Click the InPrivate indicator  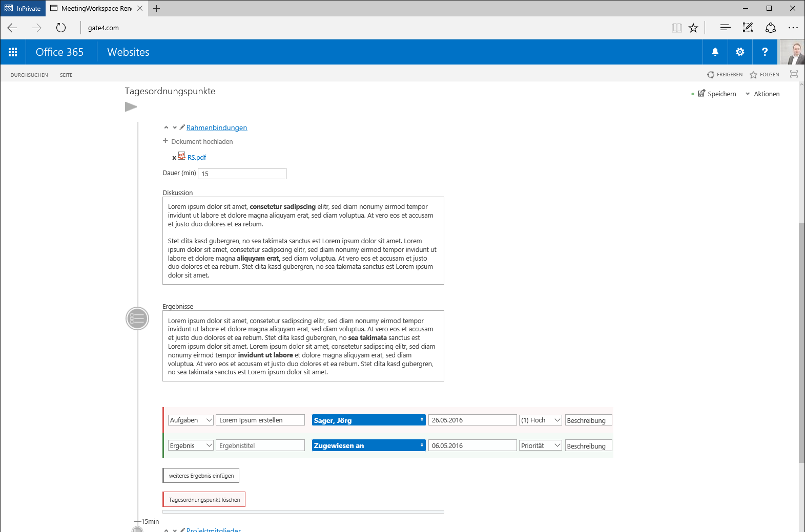23,8
